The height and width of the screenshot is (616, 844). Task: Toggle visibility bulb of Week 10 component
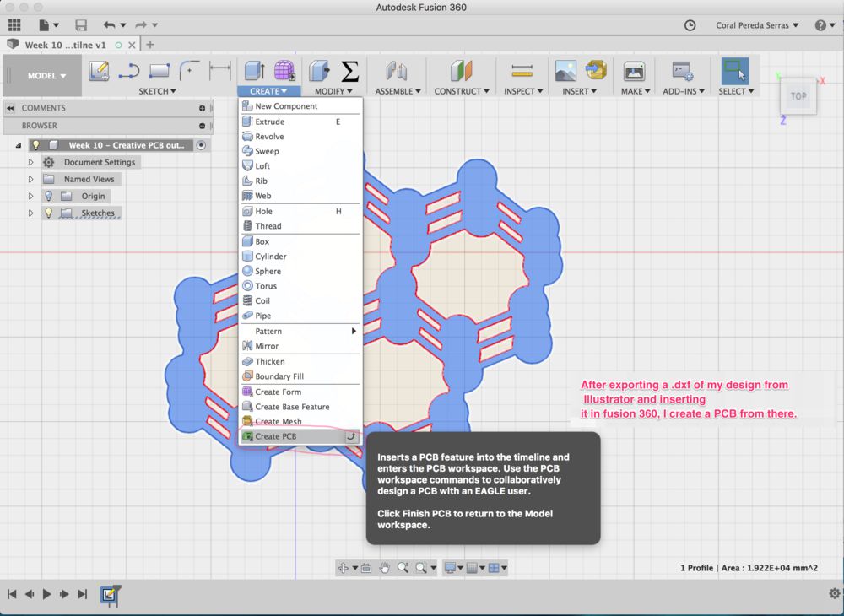36,145
